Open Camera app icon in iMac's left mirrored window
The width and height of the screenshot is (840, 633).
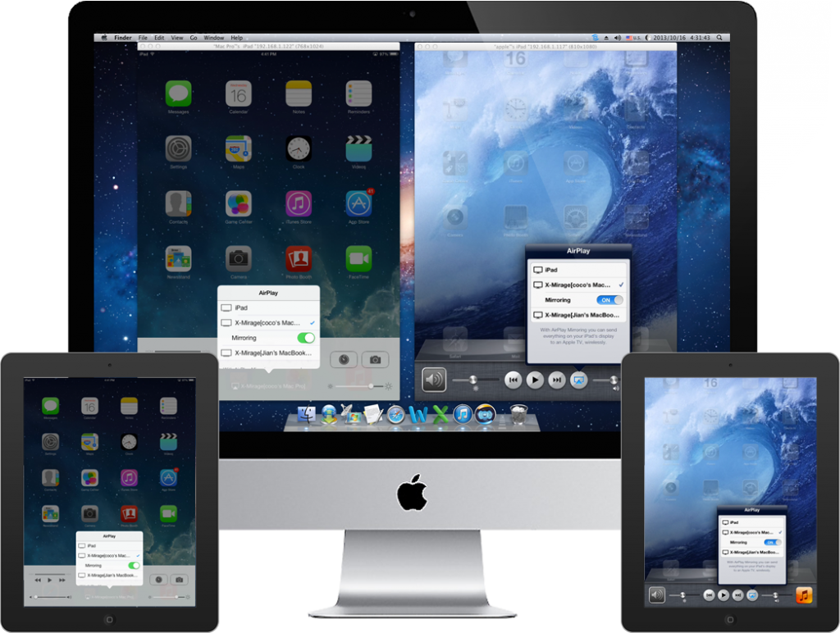point(239,258)
